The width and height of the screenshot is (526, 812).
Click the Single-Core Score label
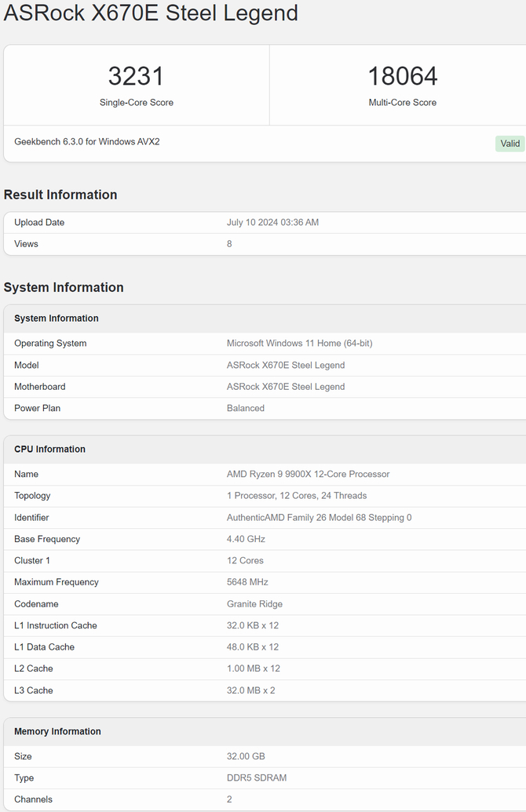[137, 103]
